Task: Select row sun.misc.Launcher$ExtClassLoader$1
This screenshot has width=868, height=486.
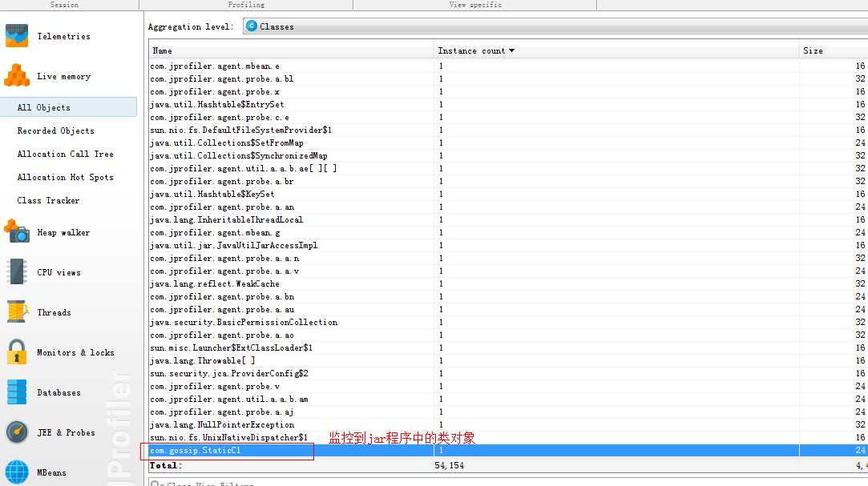Action: (508, 347)
